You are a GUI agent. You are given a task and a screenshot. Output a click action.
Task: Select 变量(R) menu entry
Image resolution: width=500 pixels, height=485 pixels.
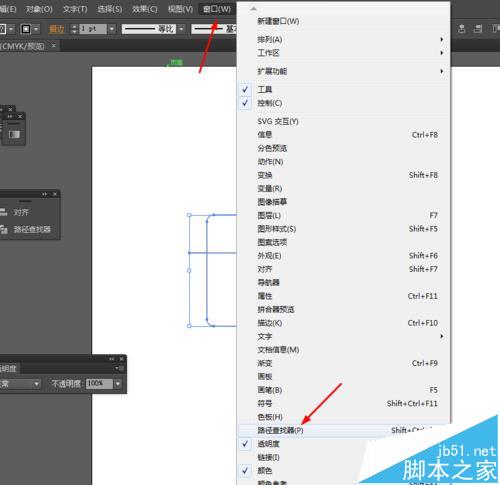pyautogui.click(x=343, y=189)
